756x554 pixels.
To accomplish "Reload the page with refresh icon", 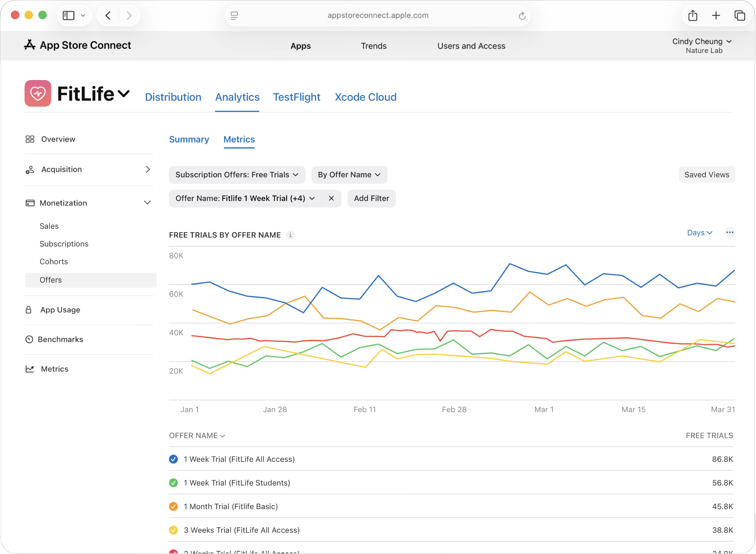I will point(522,16).
